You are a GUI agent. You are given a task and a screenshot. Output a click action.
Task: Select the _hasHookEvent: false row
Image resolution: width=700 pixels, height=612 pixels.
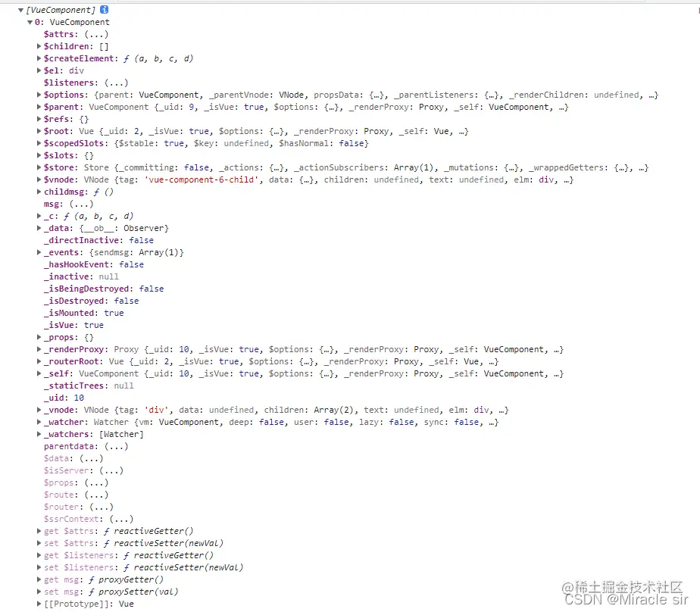pos(94,264)
